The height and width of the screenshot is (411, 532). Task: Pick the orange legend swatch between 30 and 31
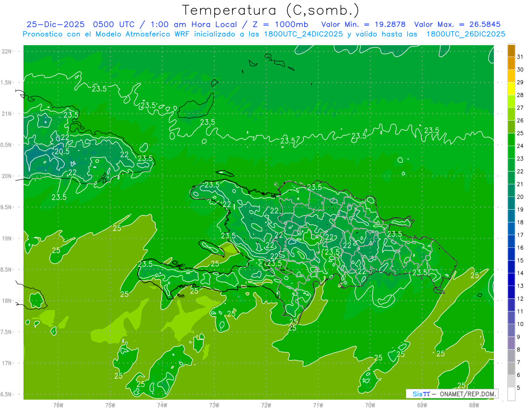(x=511, y=63)
